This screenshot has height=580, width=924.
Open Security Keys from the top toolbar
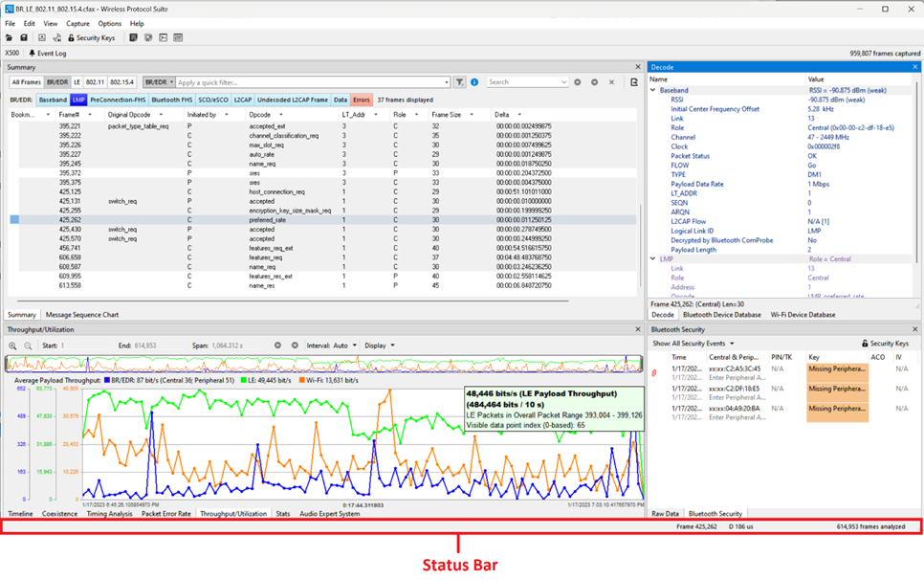pos(91,37)
